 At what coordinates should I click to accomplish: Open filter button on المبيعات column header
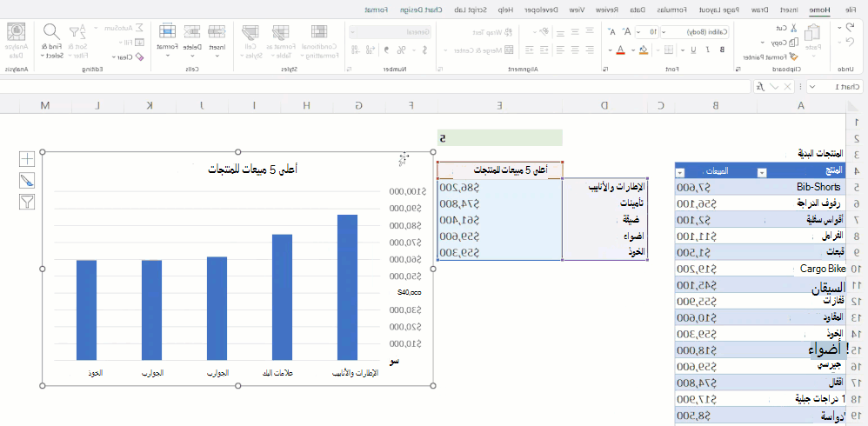tap(680, 173)
